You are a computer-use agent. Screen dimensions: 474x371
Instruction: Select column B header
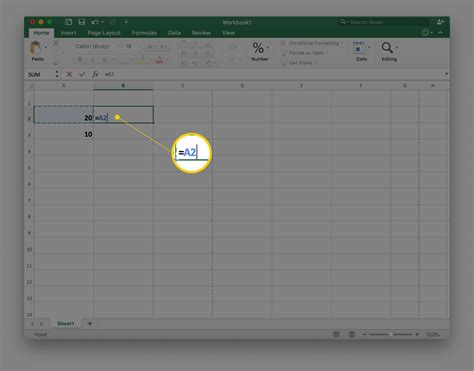(x=123, y=86)
